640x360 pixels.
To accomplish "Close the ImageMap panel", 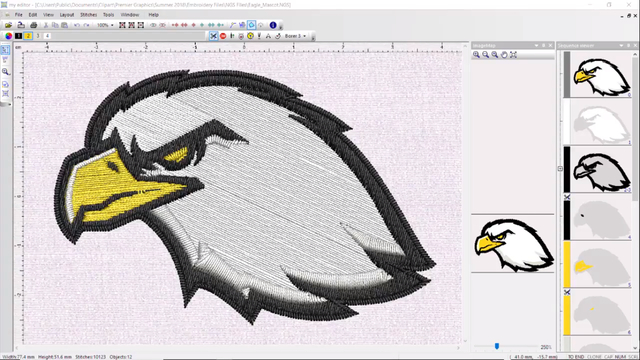I will pos(551,45).
